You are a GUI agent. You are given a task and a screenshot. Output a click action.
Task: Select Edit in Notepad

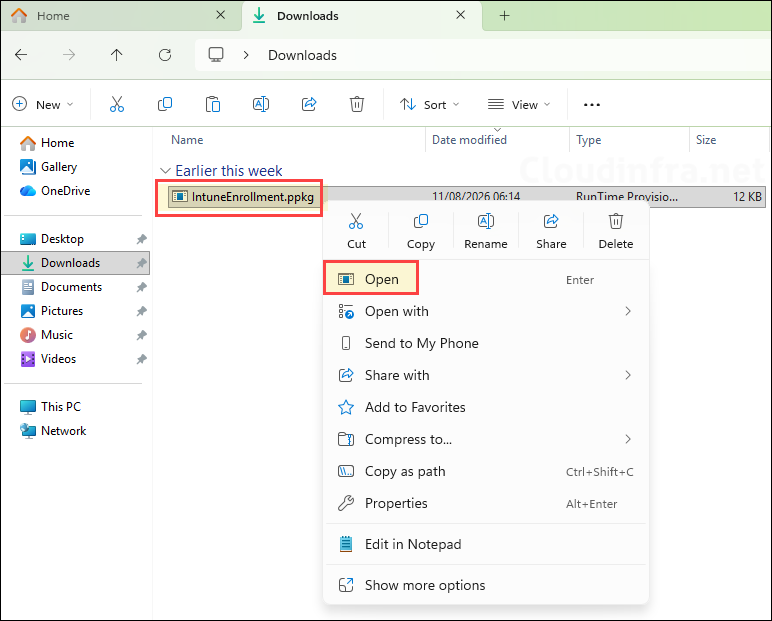coord(485,544)
